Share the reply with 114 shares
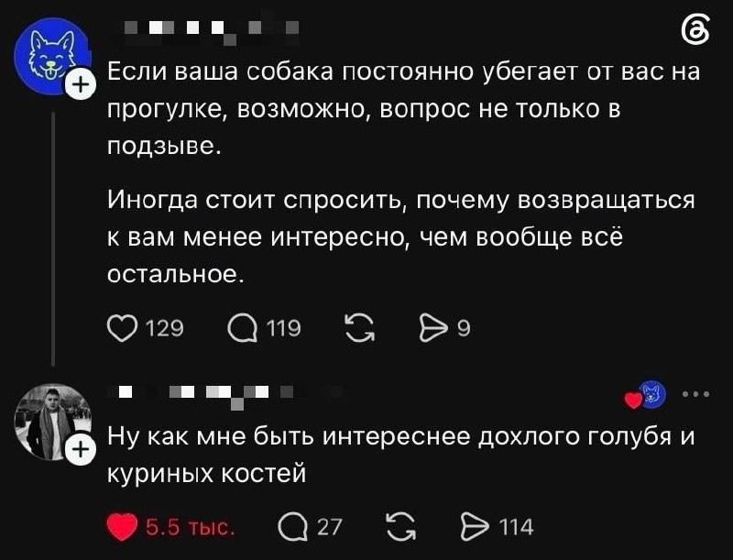 476,527
